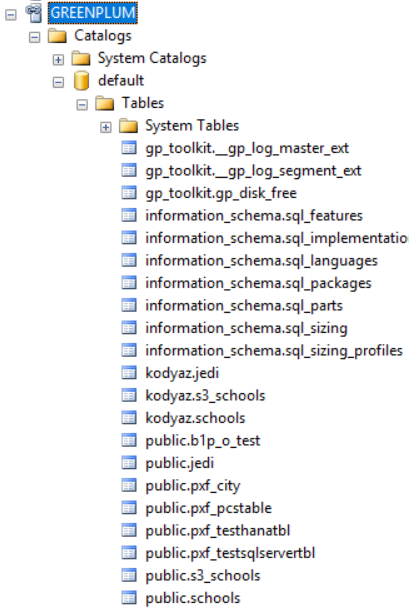Expand the System Catalogs node
409x611 pixels.
tap(58, 60)
